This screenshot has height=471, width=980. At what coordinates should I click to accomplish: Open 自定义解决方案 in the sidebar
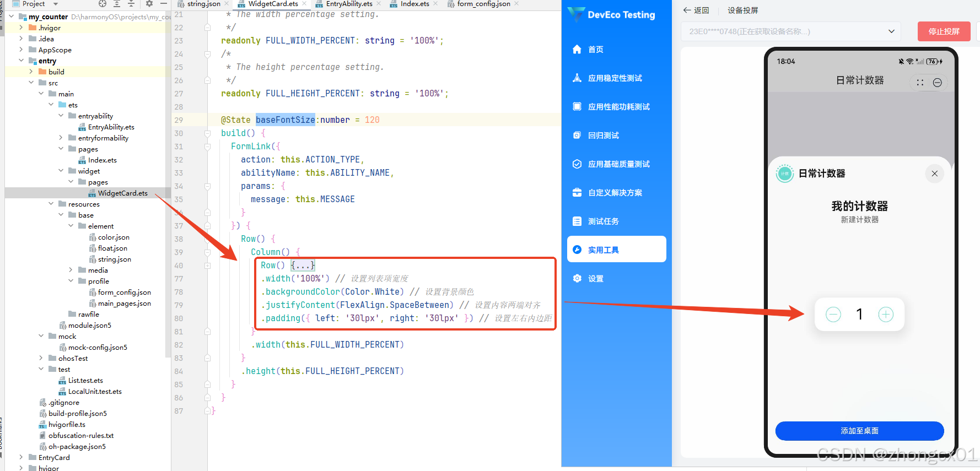click(x=616, y=193)
